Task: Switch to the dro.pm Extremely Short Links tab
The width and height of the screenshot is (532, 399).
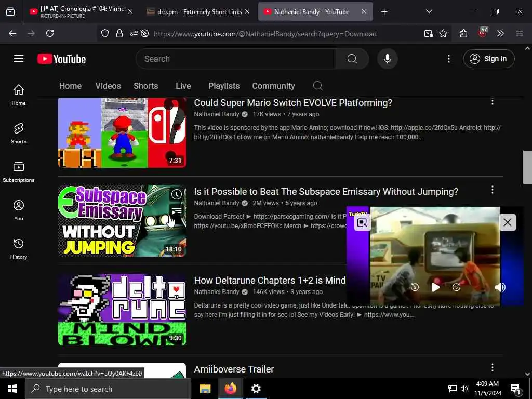Action: click(x=199, y=12)
